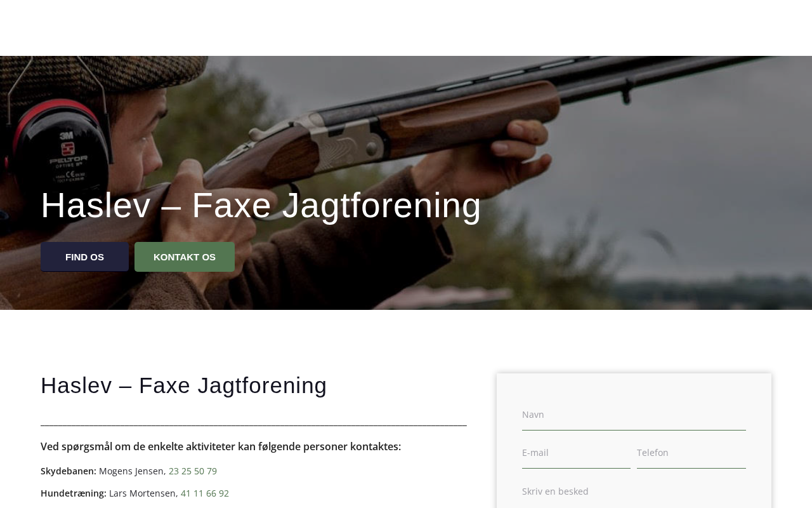812x508 pixels.
Task: Click phone link 41 11 66 92
Action: coord(205,493)
